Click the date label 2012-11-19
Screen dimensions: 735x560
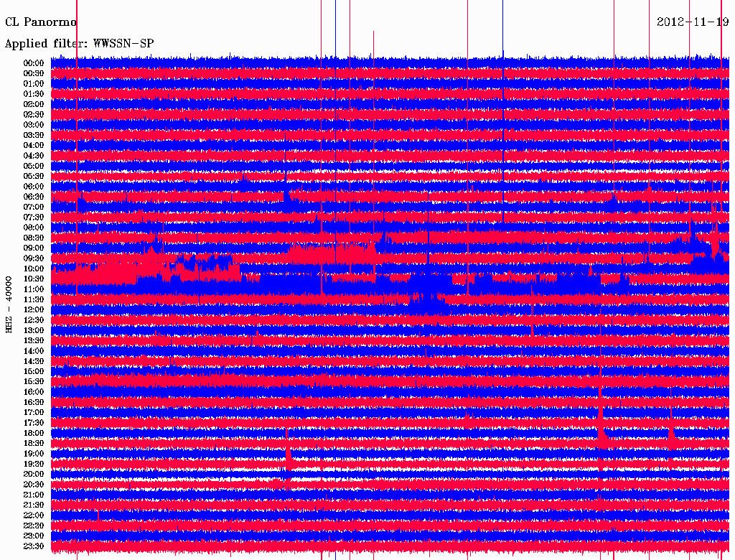(693, 22)
